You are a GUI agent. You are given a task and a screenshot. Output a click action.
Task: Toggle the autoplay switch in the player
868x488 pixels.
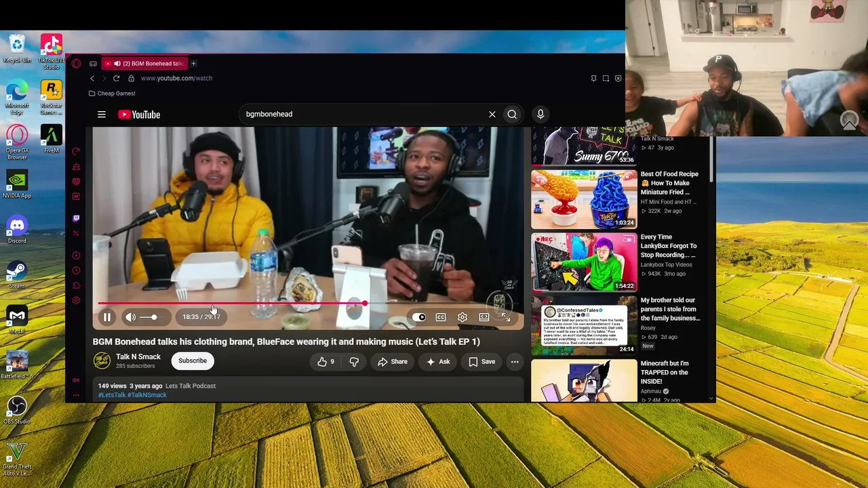click(420, 317)
